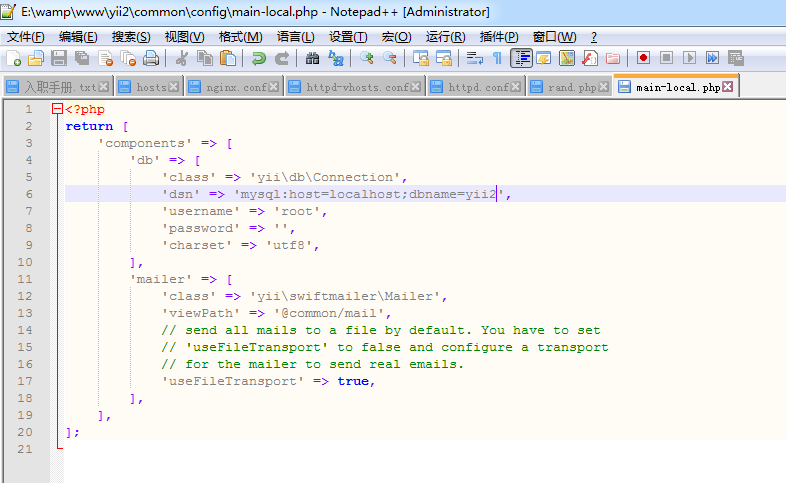This screenshot has width=786, height=483.
Task: Click the 'mysql:host=localhost;dbname=yii2' string
Action: pyautogui.click(x=369, y=194)
